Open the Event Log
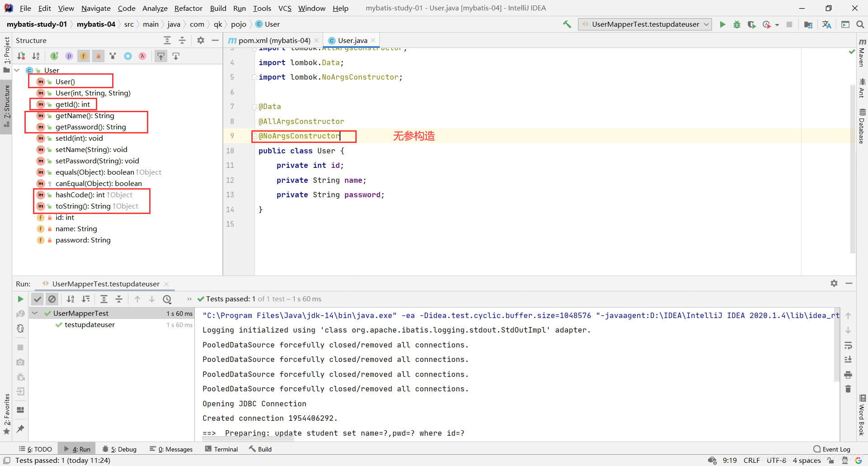This screenshot has width=868, height=466. point(832,449)
